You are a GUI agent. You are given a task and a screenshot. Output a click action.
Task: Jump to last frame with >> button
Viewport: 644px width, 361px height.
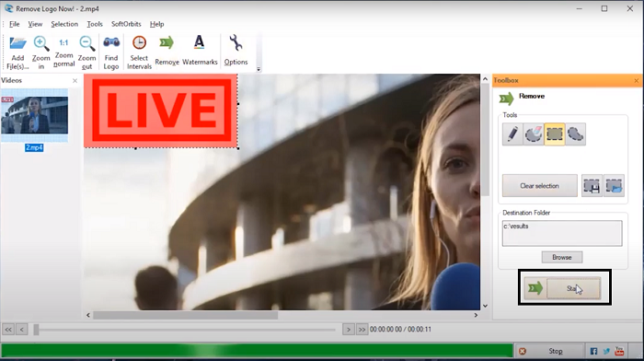click(x=362, y=330)
